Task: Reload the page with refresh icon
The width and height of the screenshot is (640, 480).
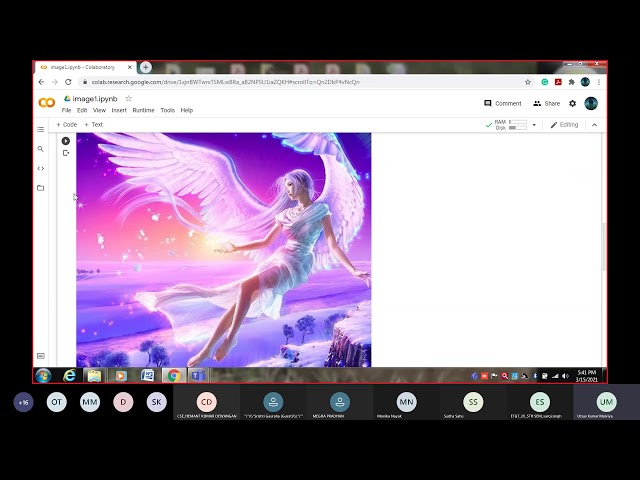Action: (x=68, y=82)
